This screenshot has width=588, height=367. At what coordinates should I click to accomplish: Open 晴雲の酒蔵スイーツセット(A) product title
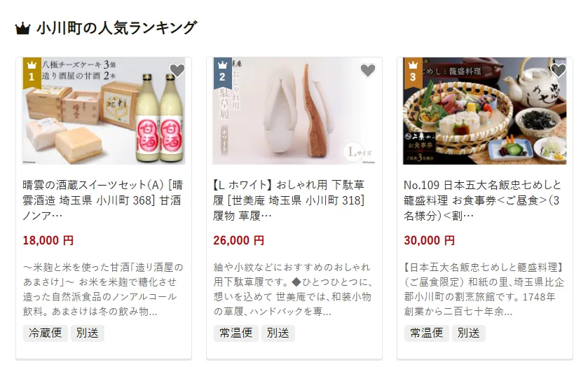click(x=103, y=200)
